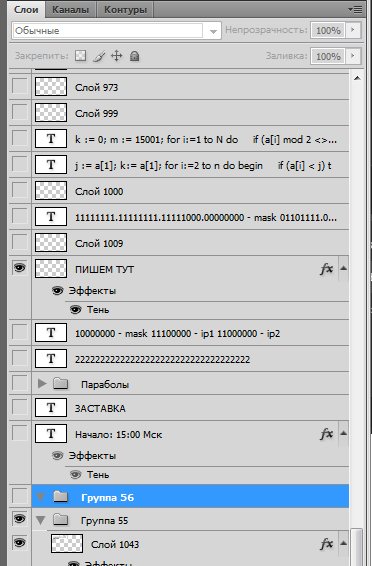Collapse effects of Начало: 15:00 Мск

[343, 433]
